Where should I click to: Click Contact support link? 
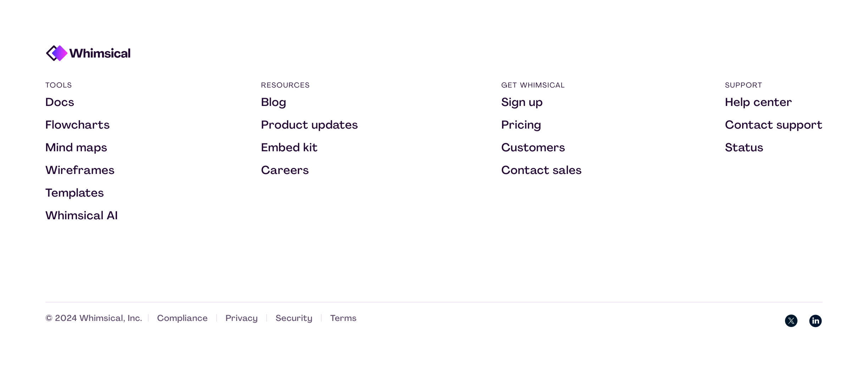[773, 125]
